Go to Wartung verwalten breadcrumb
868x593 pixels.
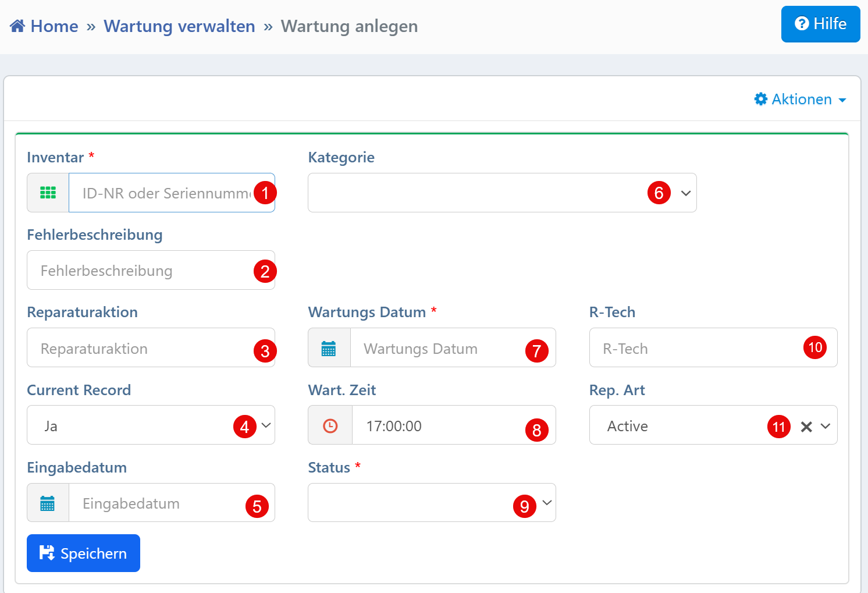click(179, 26)
